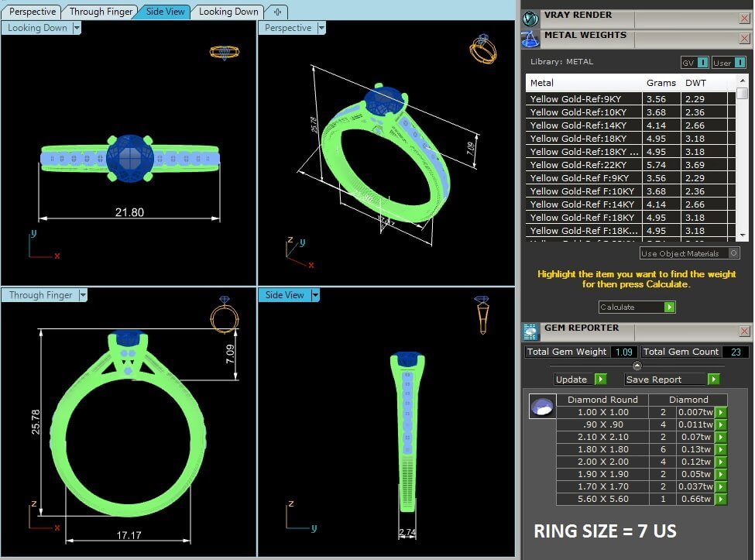Switch to the Through Finger tab
755x560 pixels.
pos(101,12)
